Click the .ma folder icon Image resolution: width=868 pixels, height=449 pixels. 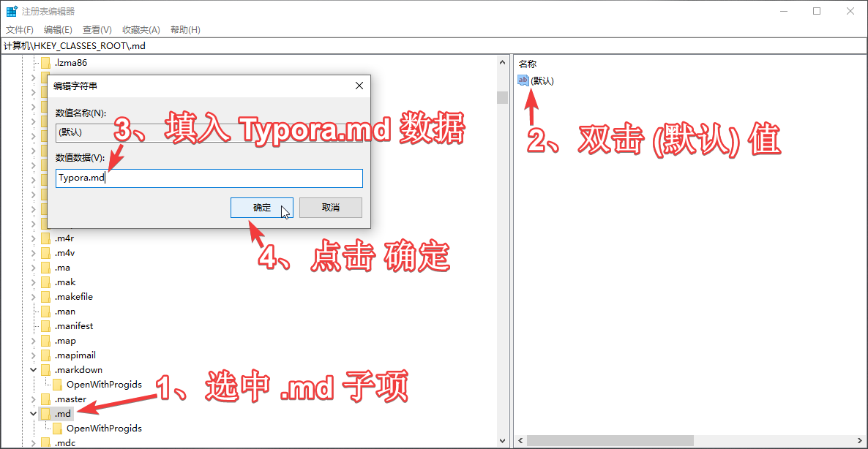46,268
